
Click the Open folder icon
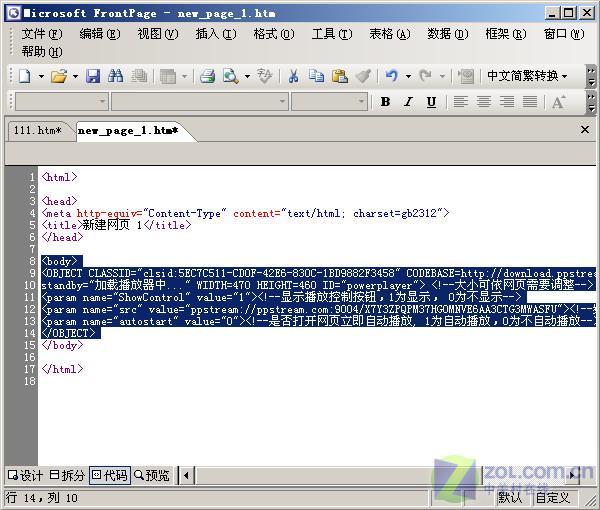click(x=59, y=76)
